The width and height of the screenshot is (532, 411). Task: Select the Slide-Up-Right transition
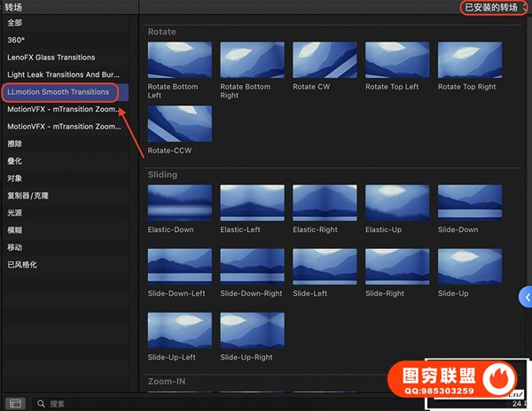(x=252, y=330)
